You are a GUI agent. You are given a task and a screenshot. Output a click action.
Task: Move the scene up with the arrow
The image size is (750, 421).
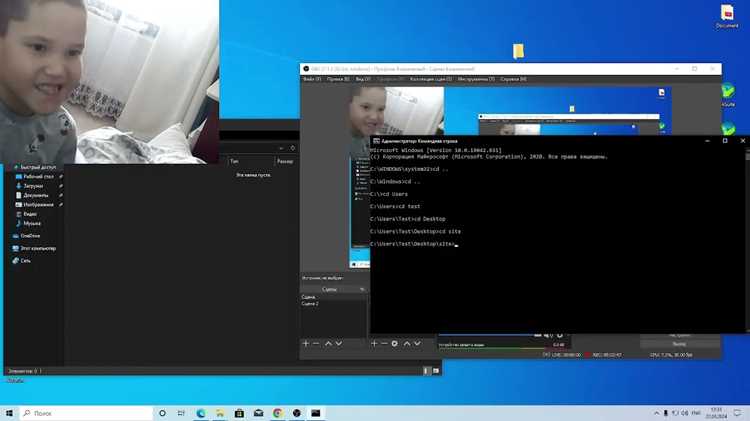coord(328,343)
